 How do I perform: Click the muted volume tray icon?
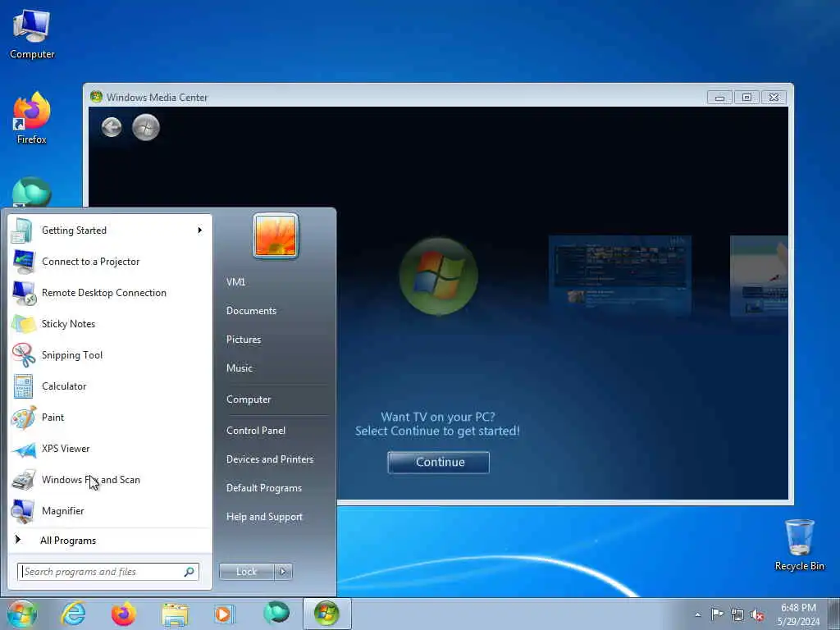[x=757, y=615]
